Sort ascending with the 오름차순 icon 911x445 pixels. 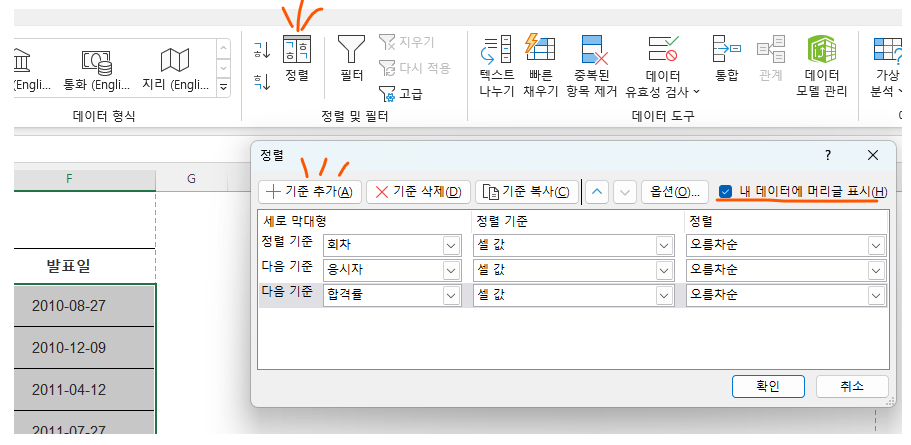click(x=262, y=51)
